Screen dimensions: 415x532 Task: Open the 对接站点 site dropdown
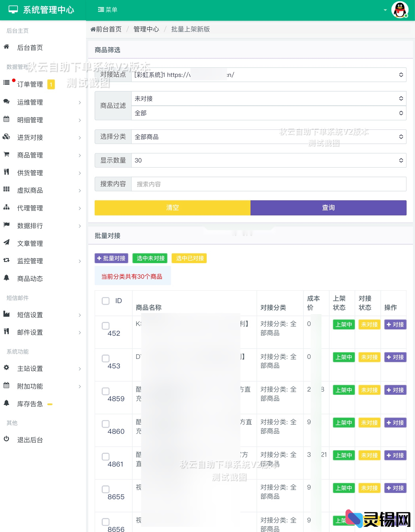[x=269, y=75]
